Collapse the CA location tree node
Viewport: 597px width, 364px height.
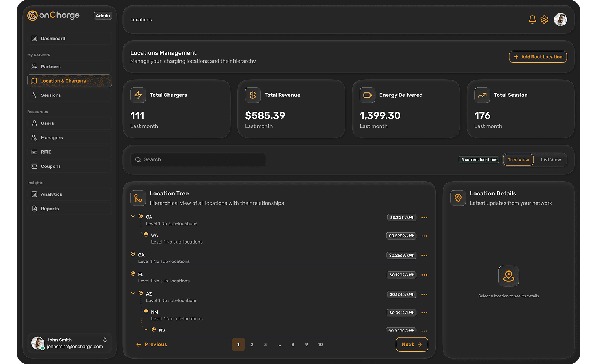[x=133, y=216]
